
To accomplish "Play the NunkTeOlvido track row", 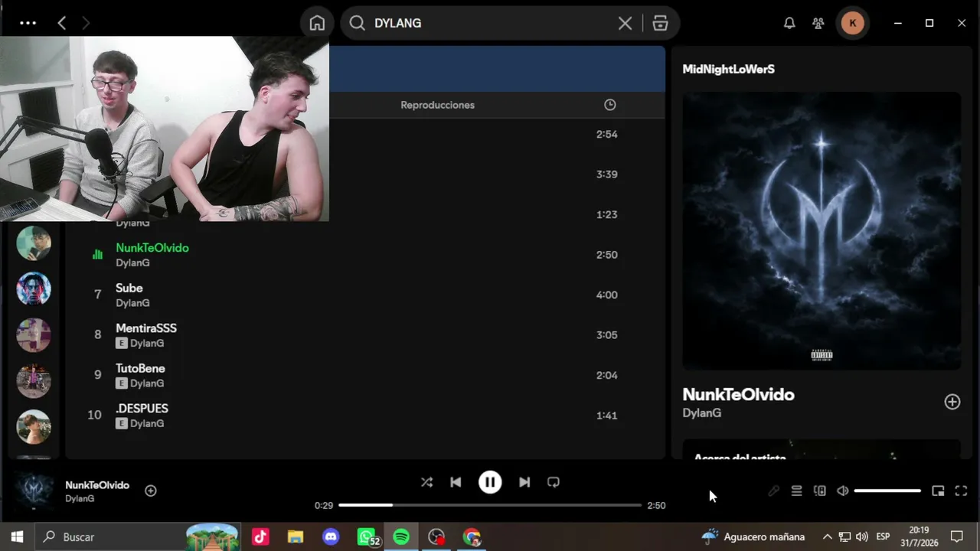I will pos(365,255).
